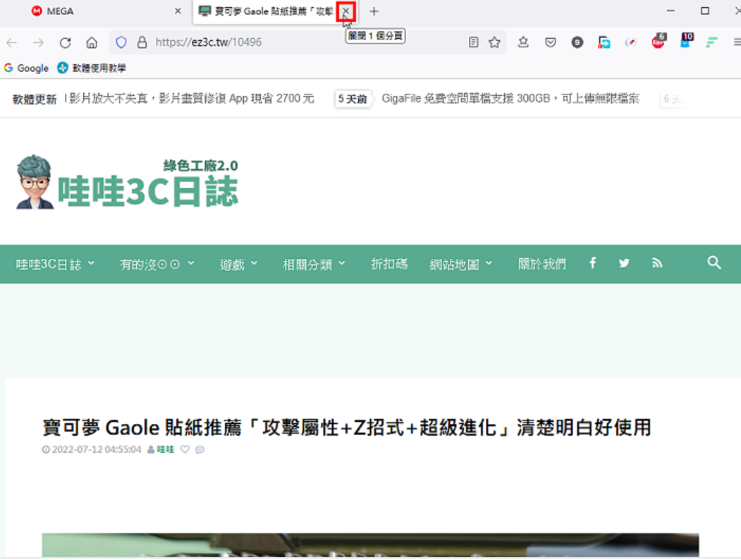
Task: Open comments via speech bubble icon
Action: point(200,449)
